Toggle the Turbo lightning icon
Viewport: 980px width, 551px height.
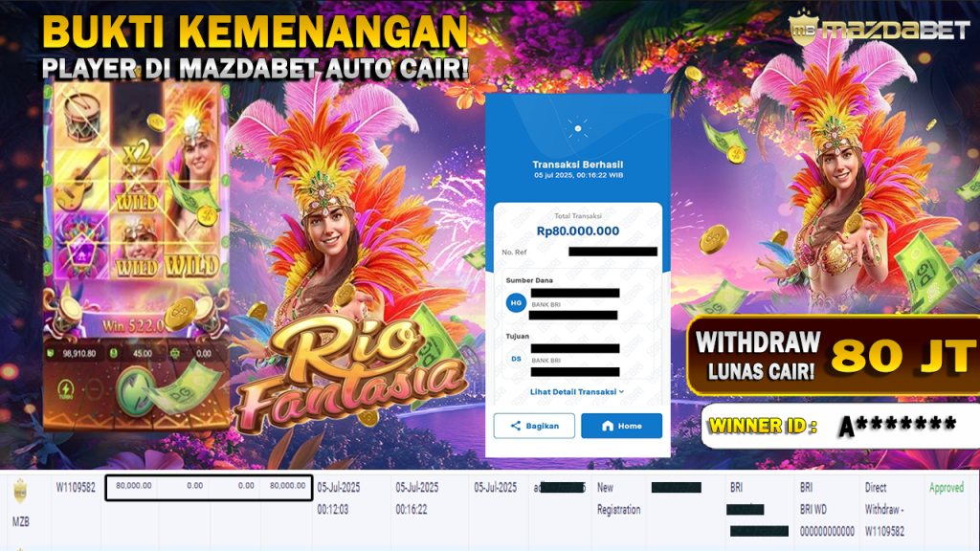click(66, 389)
